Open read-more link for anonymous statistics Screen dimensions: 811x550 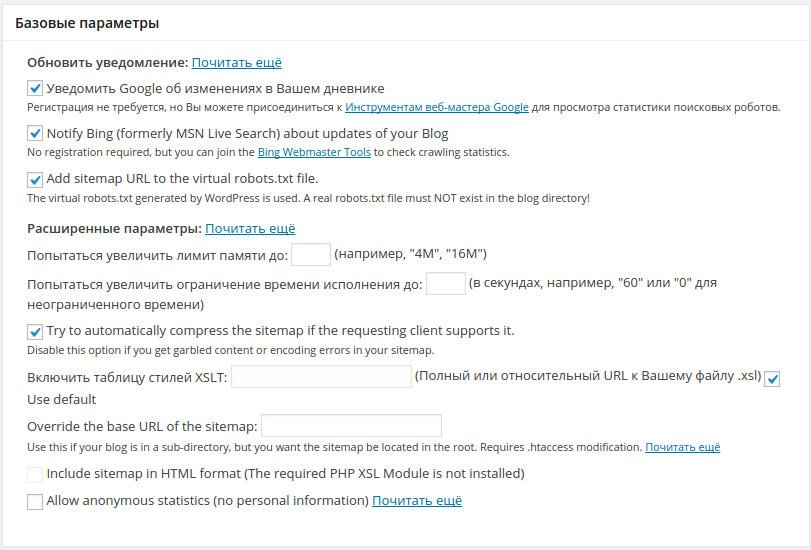point(417,500)
